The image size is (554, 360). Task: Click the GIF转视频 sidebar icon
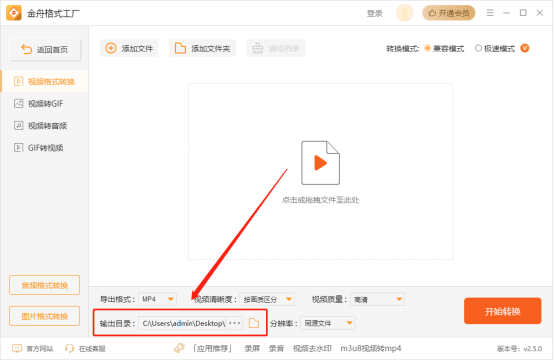(x=18, y=148)
